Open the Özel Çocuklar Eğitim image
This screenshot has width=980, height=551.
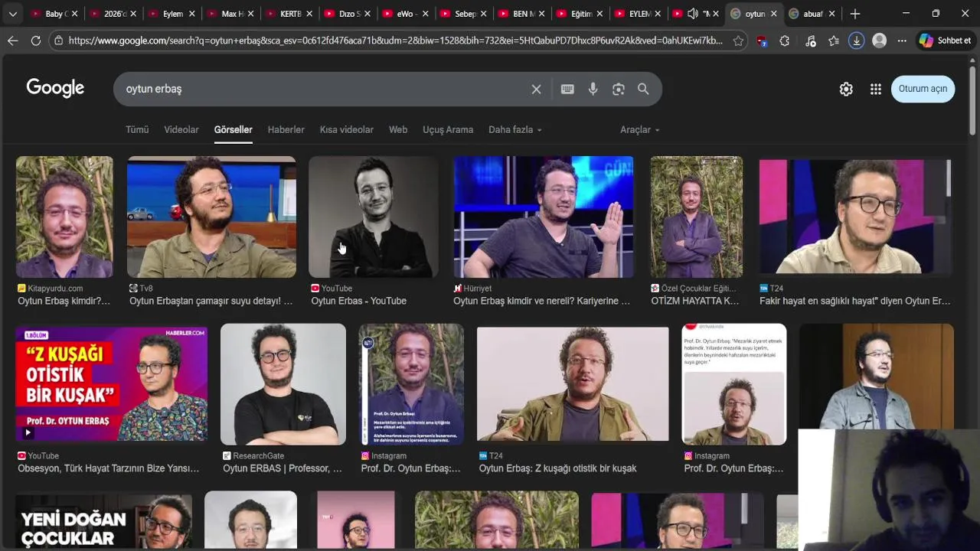pos(696,217)
